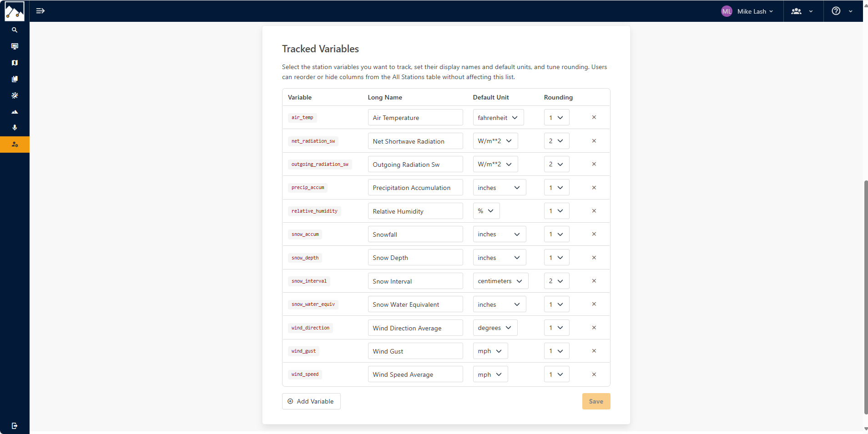Click the snow_interval variable tag
This screenshot has width=868, height=434.
(309, 281)
